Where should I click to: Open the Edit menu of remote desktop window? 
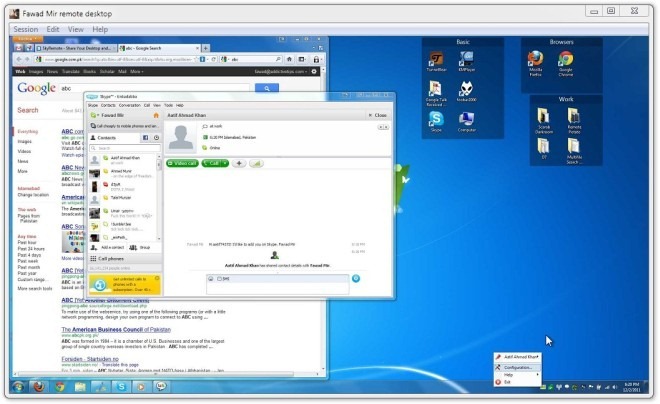pos(53,29)
